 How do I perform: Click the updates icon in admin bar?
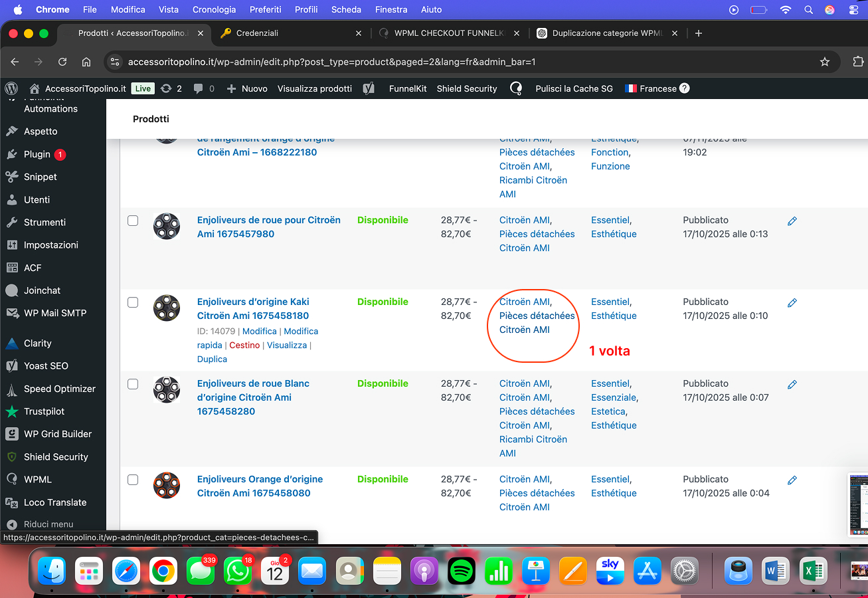(167, 88)
